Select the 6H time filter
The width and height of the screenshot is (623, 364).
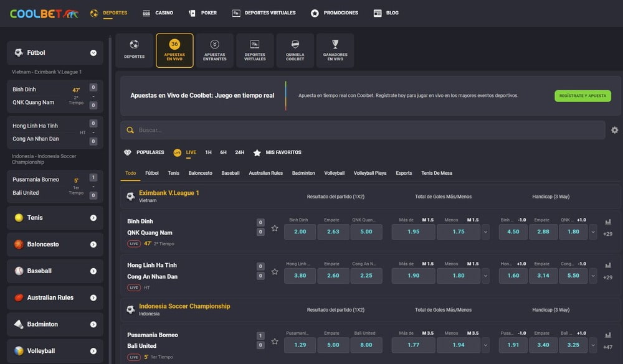pos(223,152)
